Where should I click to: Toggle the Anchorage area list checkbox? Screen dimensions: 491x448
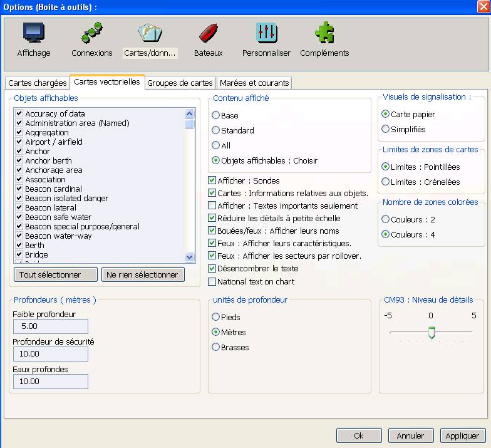coord(19,170)
